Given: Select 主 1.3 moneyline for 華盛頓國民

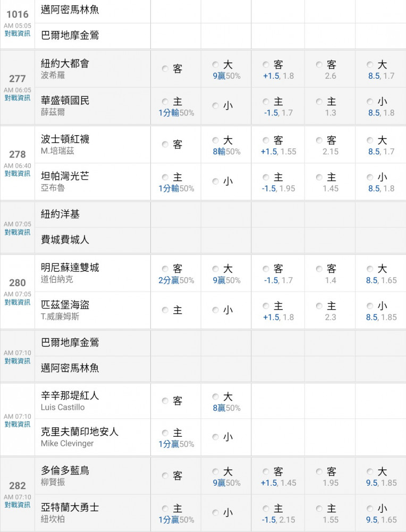Looking at the screenshot, I should [319, 102].
